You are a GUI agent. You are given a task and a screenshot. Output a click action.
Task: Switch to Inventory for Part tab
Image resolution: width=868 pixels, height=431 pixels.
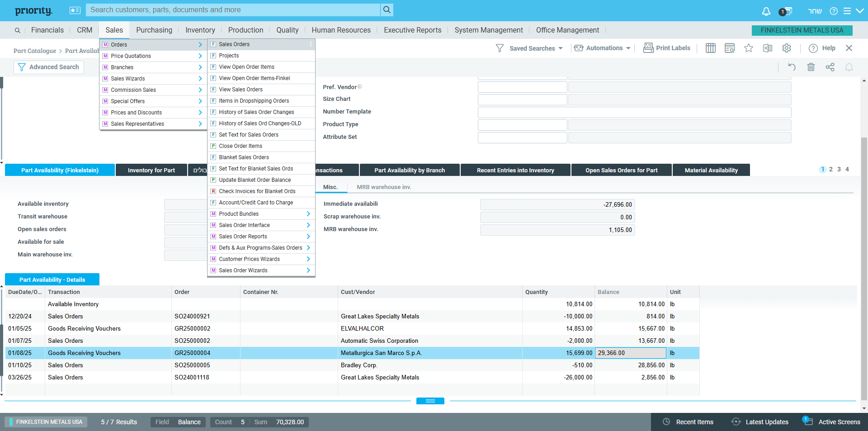151,170
